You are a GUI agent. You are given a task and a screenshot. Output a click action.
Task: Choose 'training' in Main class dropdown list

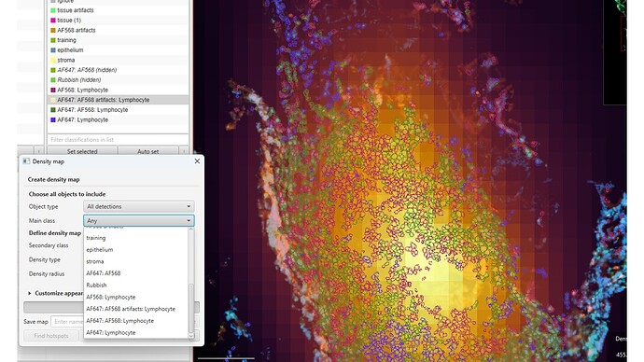click(x=136, y=238)
